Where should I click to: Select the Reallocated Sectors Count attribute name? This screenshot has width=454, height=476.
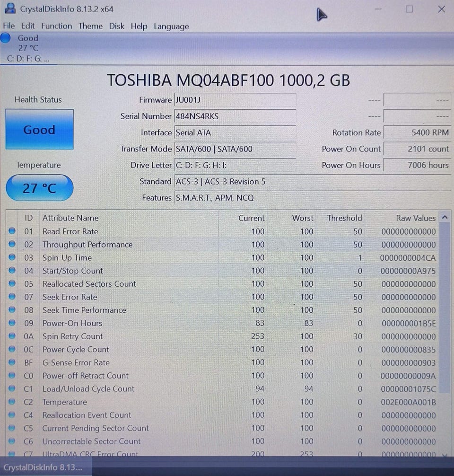pyautogui.click(x=89, y=284)
